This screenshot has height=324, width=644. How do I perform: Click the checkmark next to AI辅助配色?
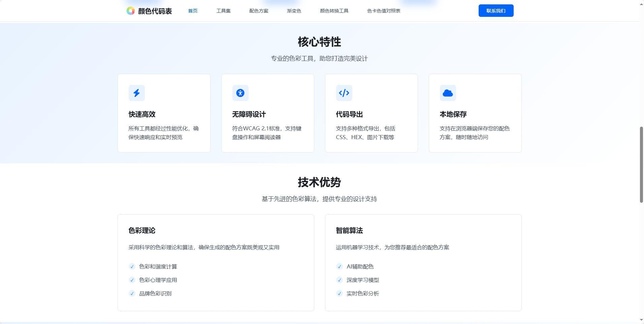coord(339,266)
